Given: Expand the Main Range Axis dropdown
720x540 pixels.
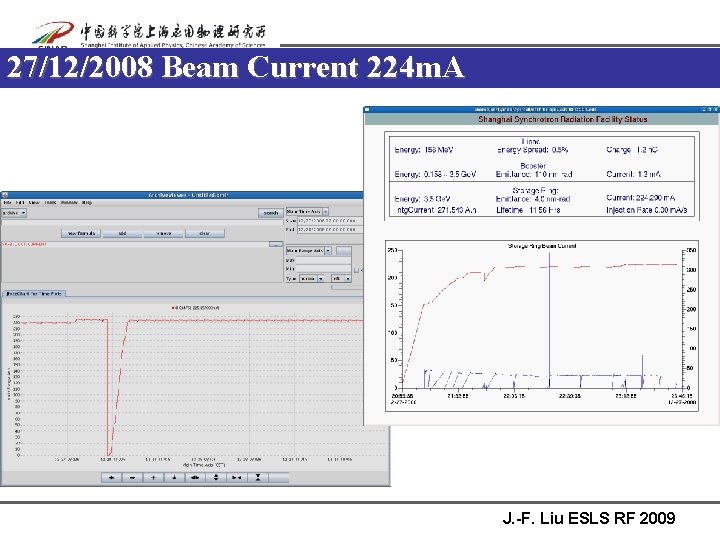Looking at the screenshot, I should (309, 251).
